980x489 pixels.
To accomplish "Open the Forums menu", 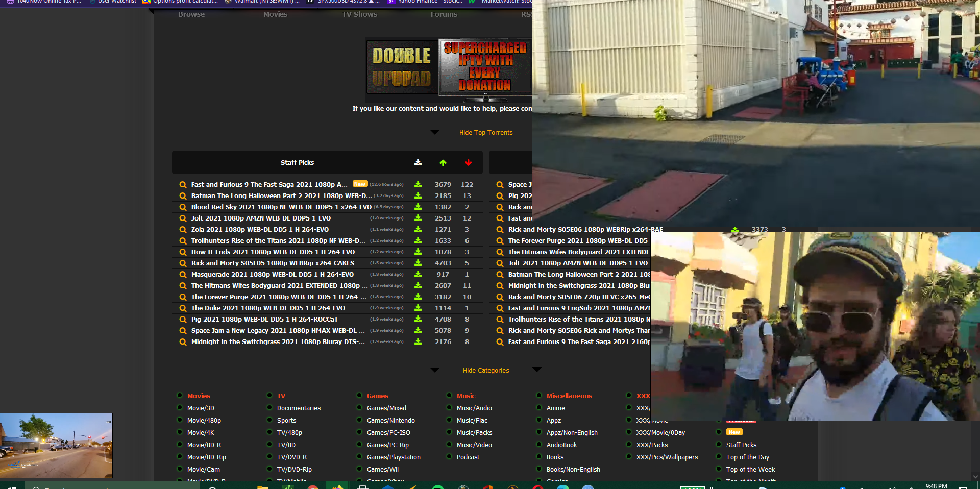I will 444,14.
